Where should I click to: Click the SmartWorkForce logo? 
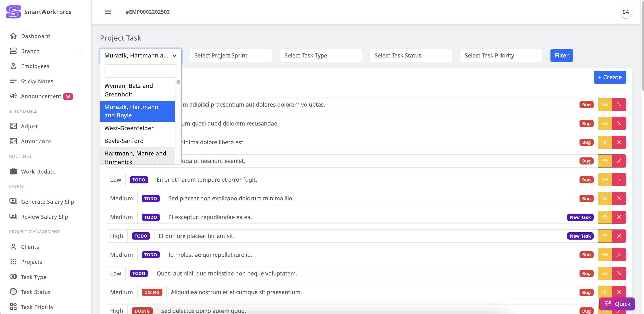[13, 12]
